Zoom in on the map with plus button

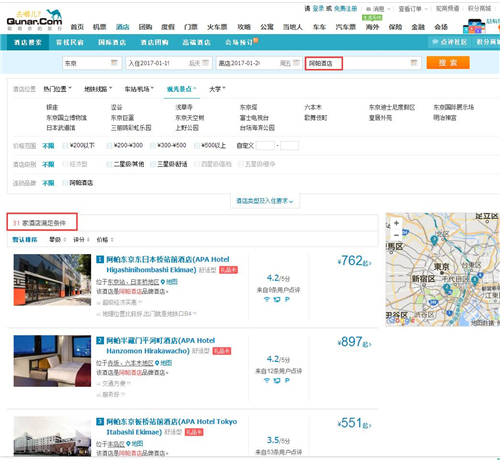(x=396, y=223)
